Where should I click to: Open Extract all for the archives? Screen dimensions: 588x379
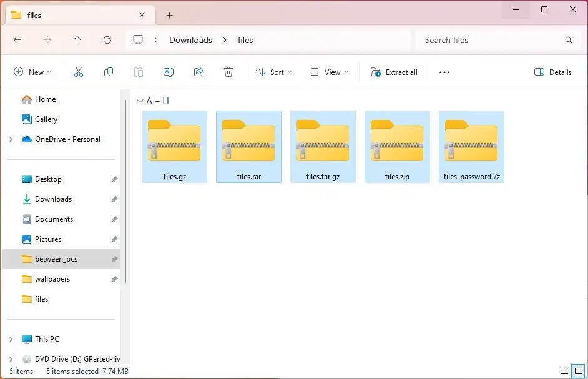pyautogui.click(x=394, y=72)
